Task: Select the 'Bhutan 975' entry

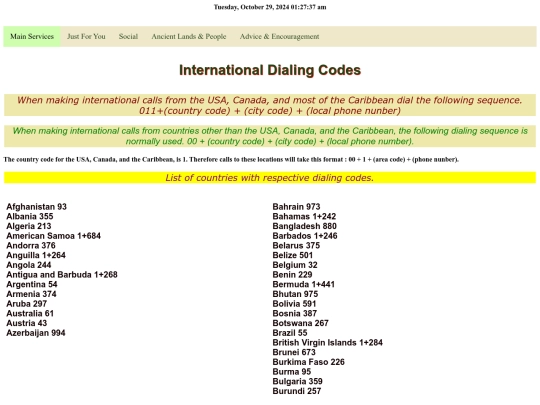Action: point(295,294)
